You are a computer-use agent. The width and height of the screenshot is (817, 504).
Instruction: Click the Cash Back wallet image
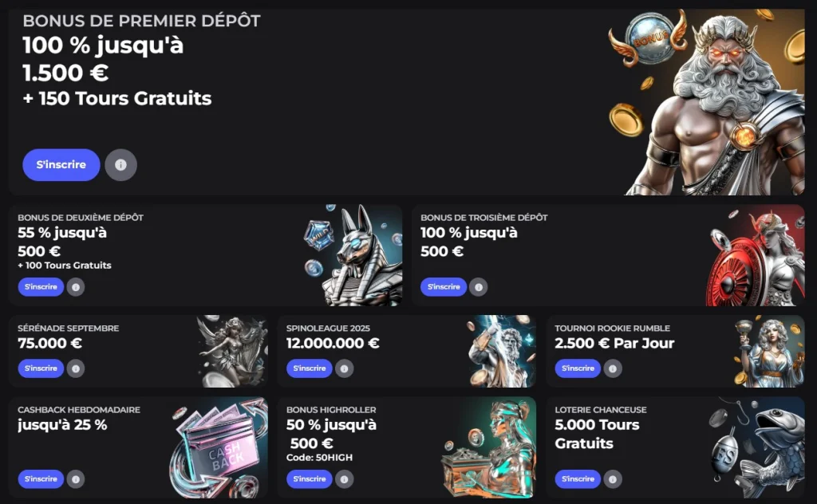point(219,447)
